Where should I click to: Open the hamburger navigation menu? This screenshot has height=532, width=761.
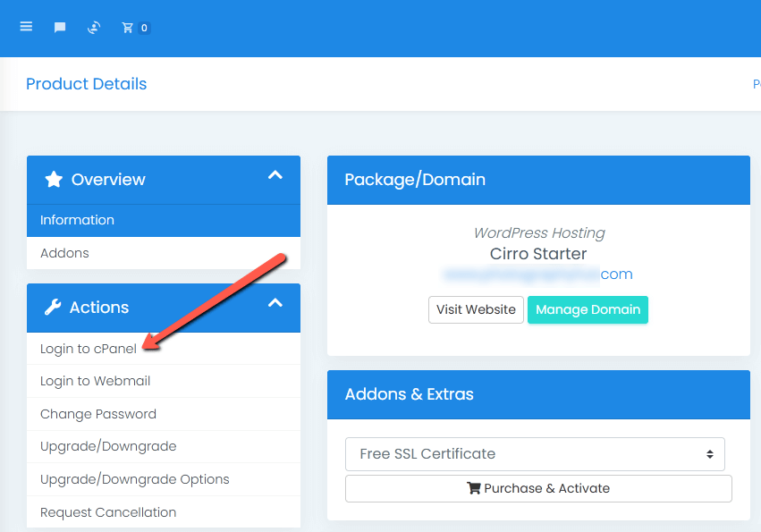26,26
